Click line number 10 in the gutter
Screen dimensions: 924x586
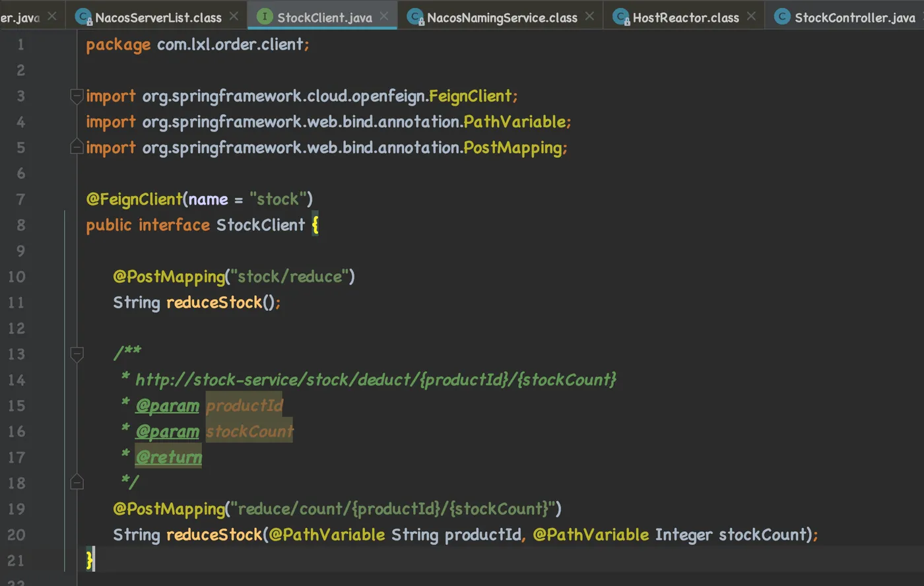[x=16, y=277]
